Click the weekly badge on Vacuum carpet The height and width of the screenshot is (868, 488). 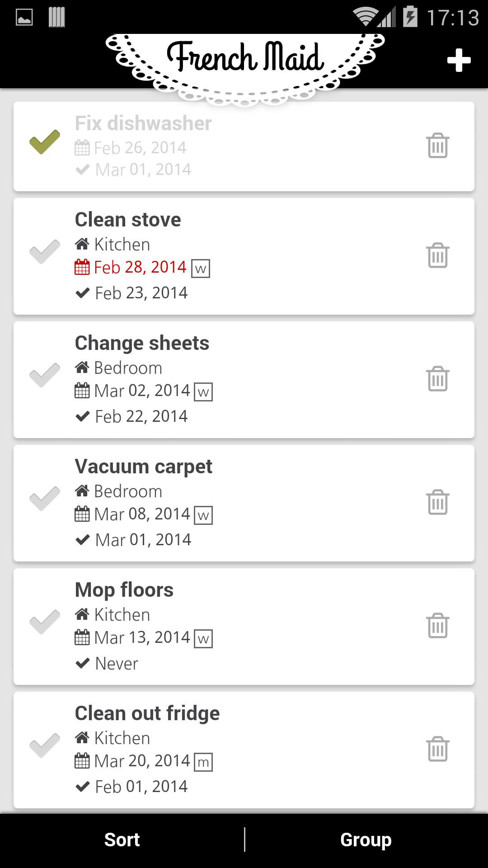[x=203, y=515]
